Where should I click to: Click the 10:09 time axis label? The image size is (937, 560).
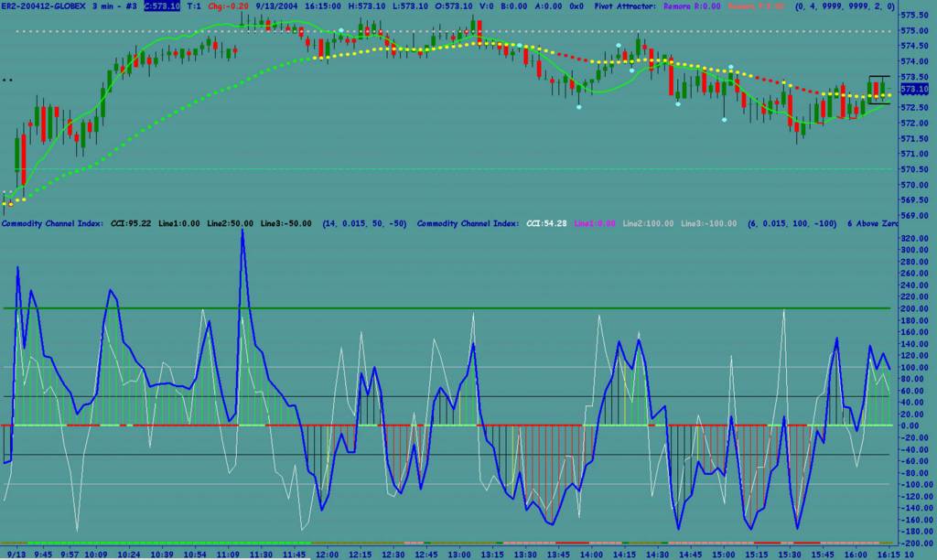[95, 555]
